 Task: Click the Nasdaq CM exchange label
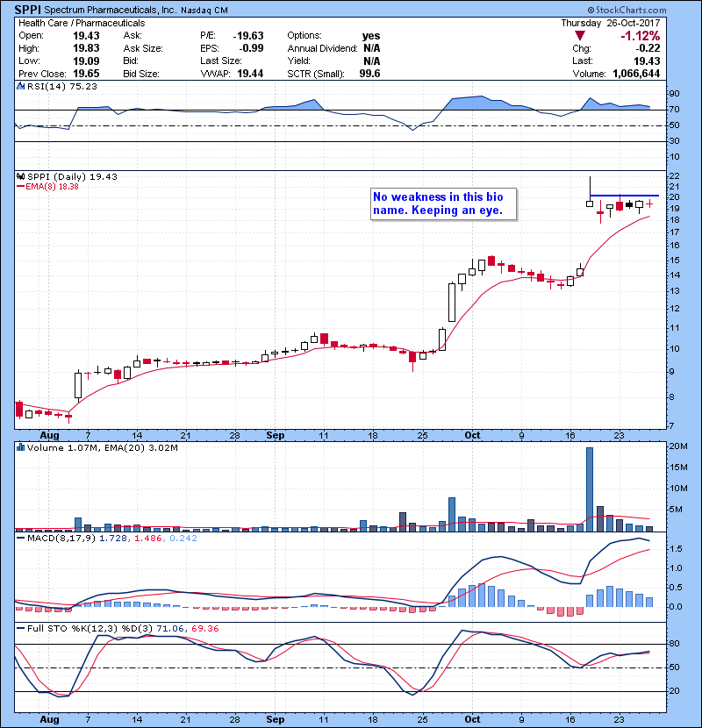pyautogui.click(x=204, y=11)
